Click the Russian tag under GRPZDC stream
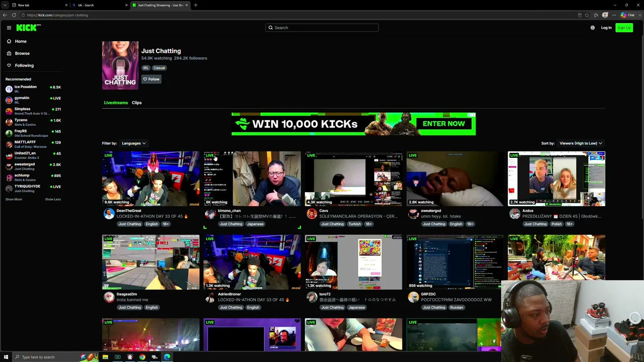644x362 pixels. tap(457, 308)
